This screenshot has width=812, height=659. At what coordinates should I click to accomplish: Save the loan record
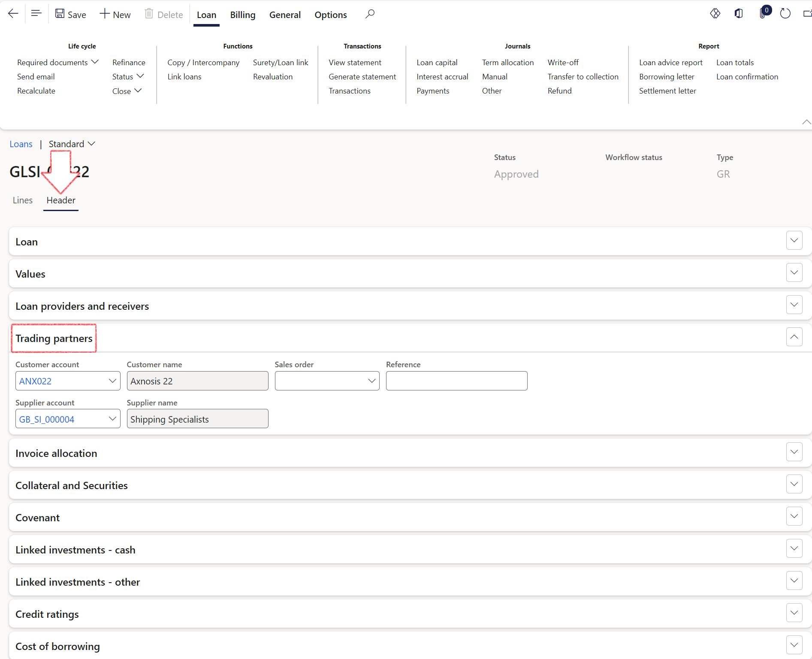click(71, 14)
